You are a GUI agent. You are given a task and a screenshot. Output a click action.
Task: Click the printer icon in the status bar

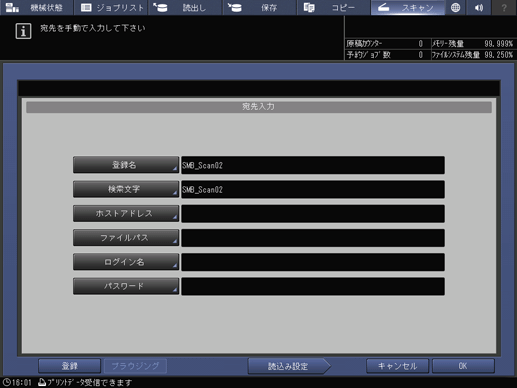click(x=42, y=382)
